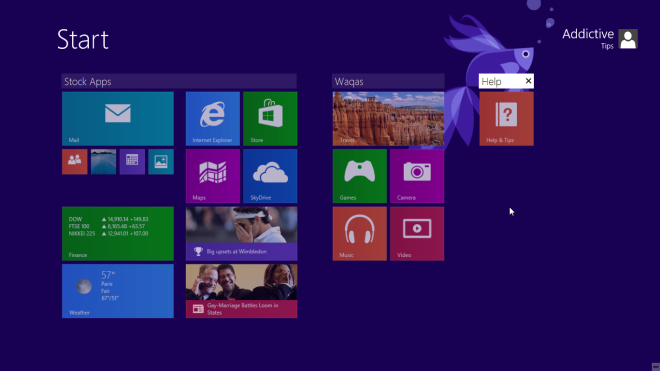The image size is (660, 371).
Task: Open the Video tile
Action: click(x=417, y=234)
